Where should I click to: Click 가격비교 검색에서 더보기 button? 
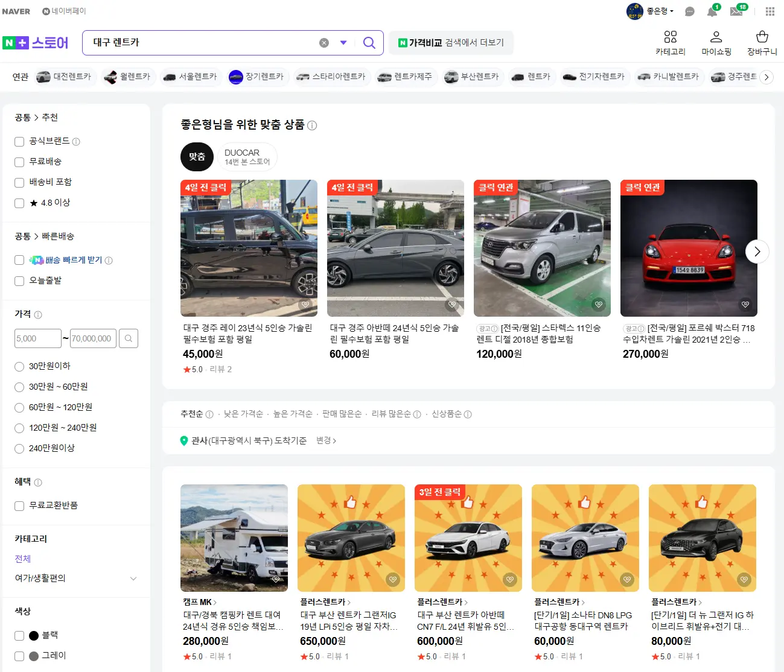pyautogui.click(x=451, y=43)
